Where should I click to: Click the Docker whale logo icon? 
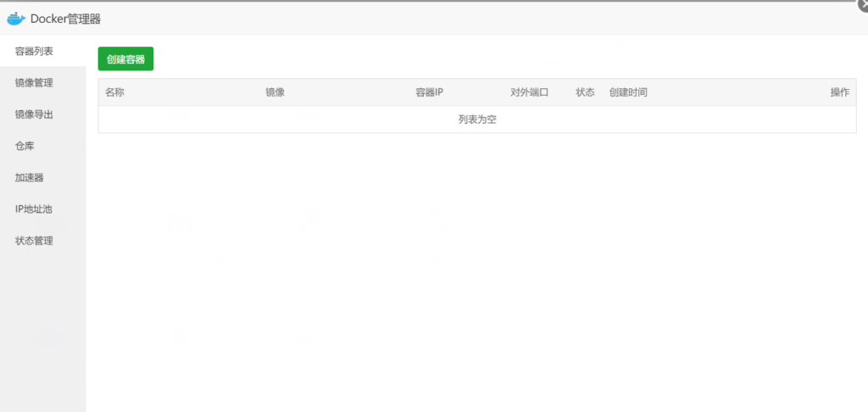pos(16,18)
